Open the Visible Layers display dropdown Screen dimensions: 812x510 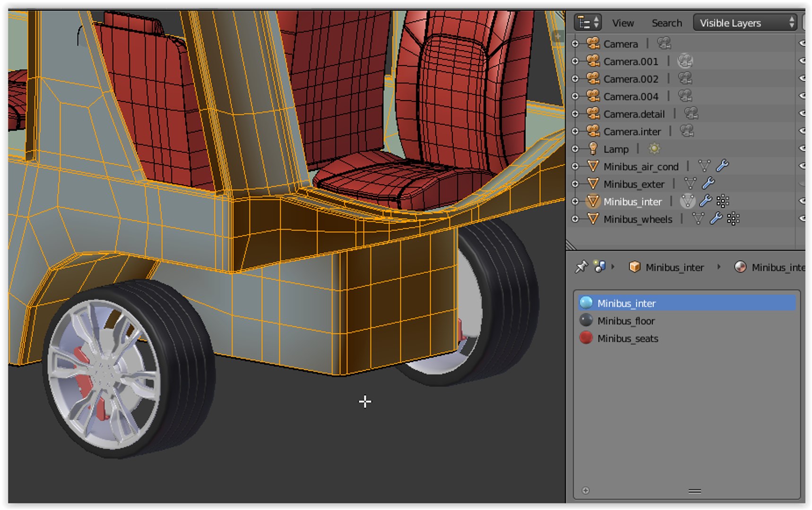point(745,23)
